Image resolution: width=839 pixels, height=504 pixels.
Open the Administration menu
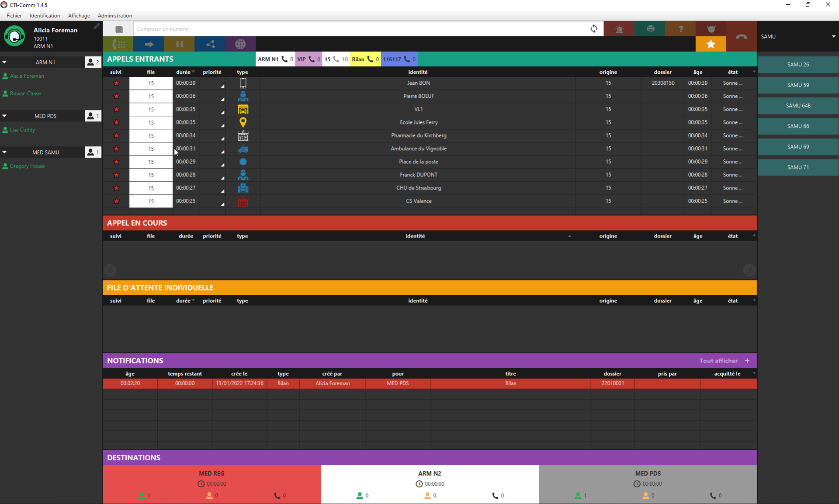(x=114, y=16)
